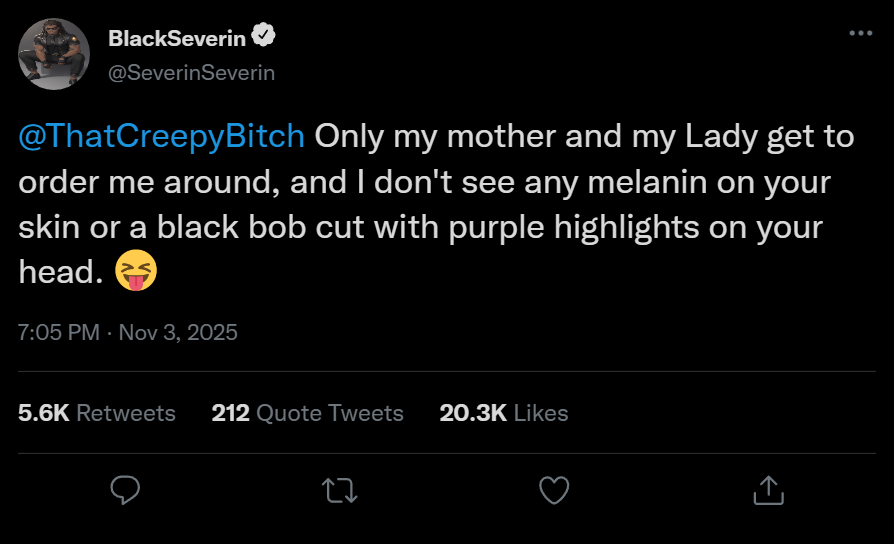Click the tongue-out laughing emoji
The height and width of the screenshot is (544, 894).
[137, 271]
